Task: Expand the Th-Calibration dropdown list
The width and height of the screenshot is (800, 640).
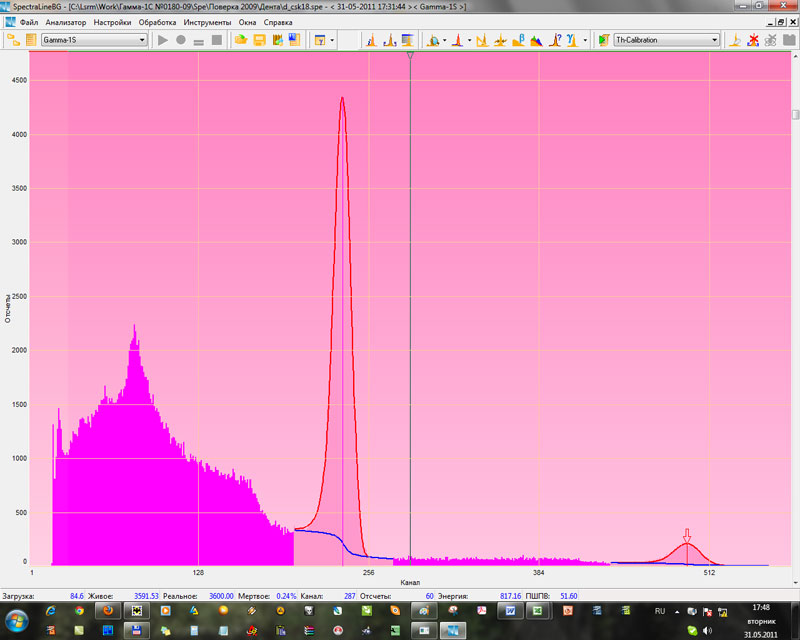Action: pos(714,40)
